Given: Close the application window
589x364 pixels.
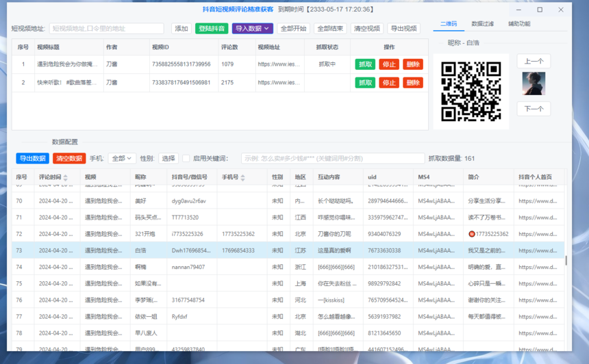Looking at the screenshot, I should (561, 10).
